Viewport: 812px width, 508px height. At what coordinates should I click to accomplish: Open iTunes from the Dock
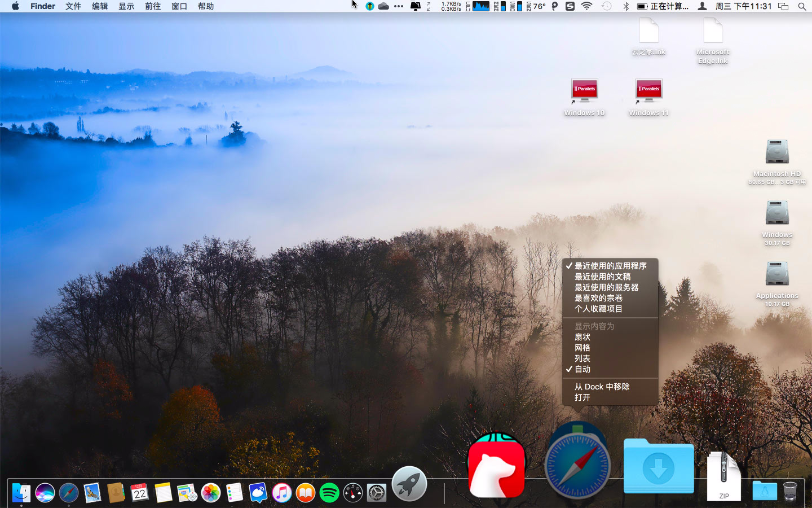click(282, 493)
